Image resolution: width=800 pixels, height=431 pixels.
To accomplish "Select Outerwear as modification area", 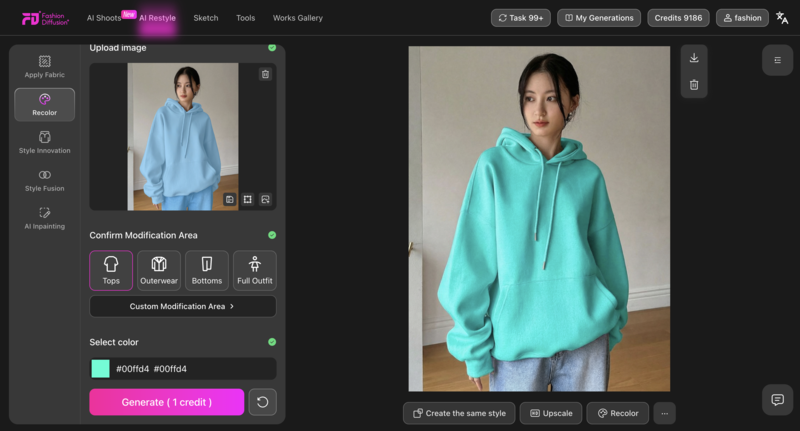I will (159, 270).
